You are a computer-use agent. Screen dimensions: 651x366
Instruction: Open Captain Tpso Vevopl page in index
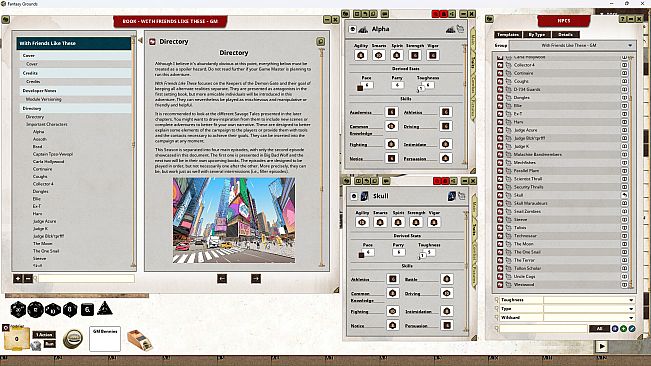tap(53, 154)
